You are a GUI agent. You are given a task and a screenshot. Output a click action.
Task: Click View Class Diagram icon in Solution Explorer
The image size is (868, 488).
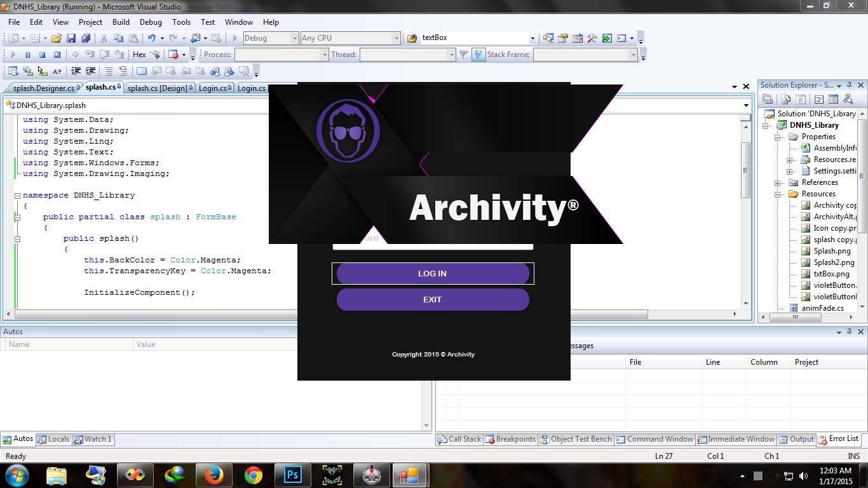coord(848,100)
